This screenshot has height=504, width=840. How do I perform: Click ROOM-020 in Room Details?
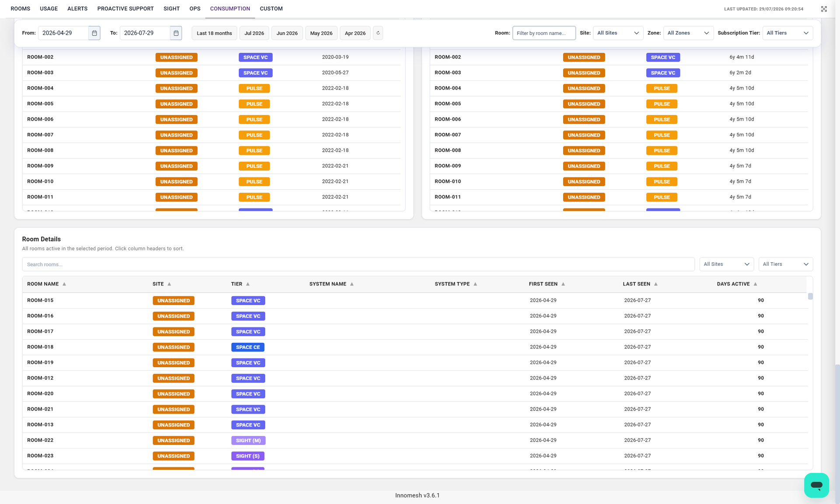click(x=40, y=394)
